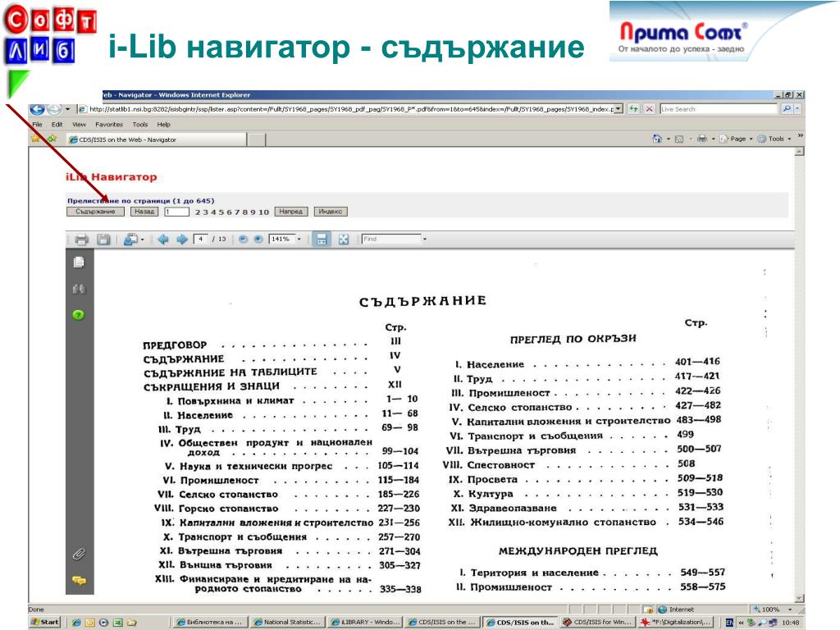This screenshot has height=630, width=840.
Task: Open the search binoculars panel in PDF sidebar
Action: click(79, 290)
